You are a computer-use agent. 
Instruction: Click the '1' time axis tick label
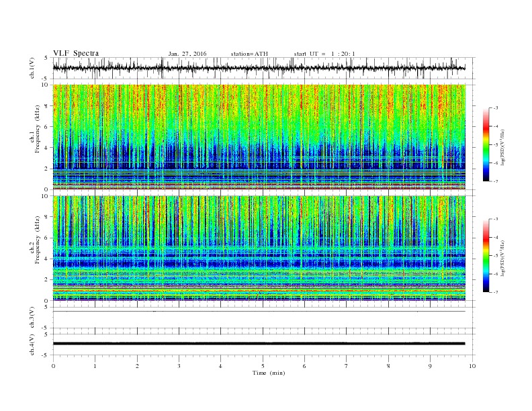[x=95, y=366]
